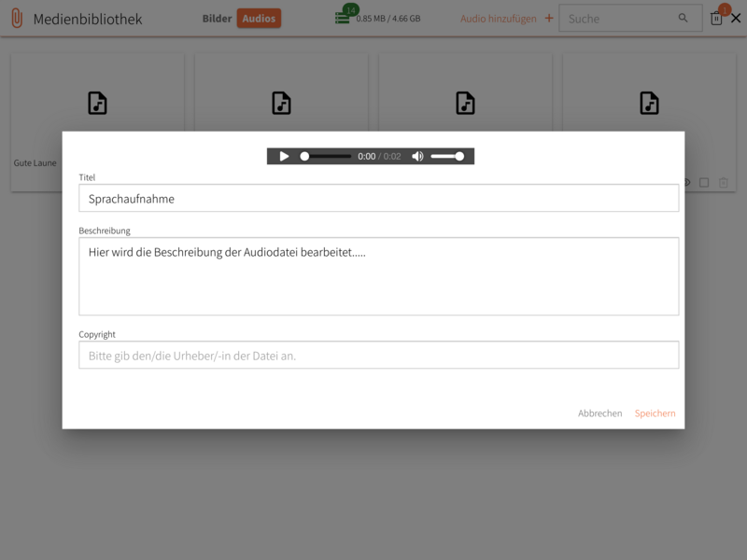
Task: Play the audio recording
Action: 284,157
